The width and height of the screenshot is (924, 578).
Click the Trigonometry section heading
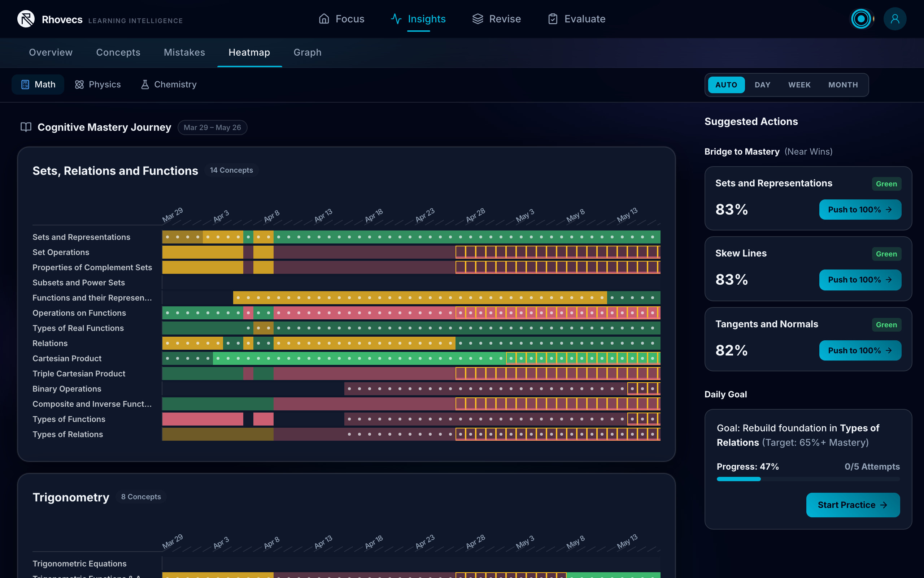tap(71, 497)
